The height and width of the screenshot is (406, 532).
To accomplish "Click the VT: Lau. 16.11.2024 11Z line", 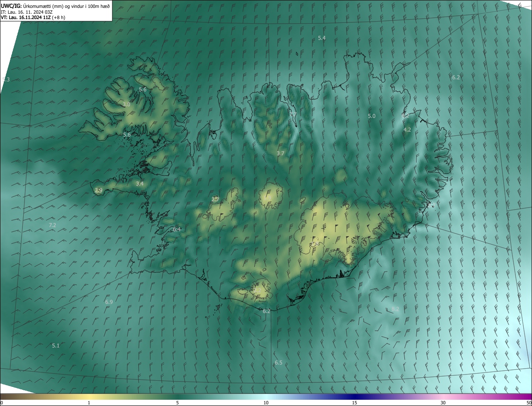I will point(33,17).
